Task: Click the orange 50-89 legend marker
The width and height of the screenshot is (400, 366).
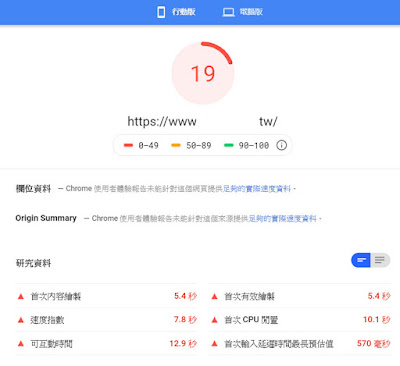Action: [176, 145]
